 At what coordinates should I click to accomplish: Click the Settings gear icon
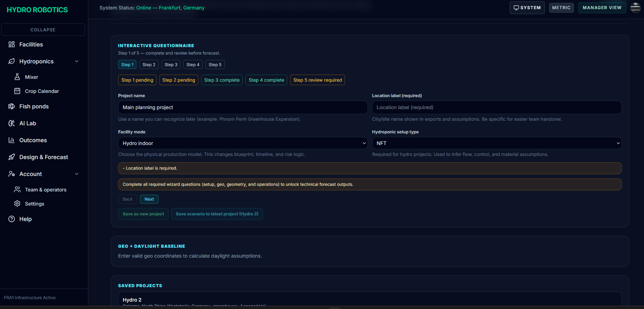point(17,203)
